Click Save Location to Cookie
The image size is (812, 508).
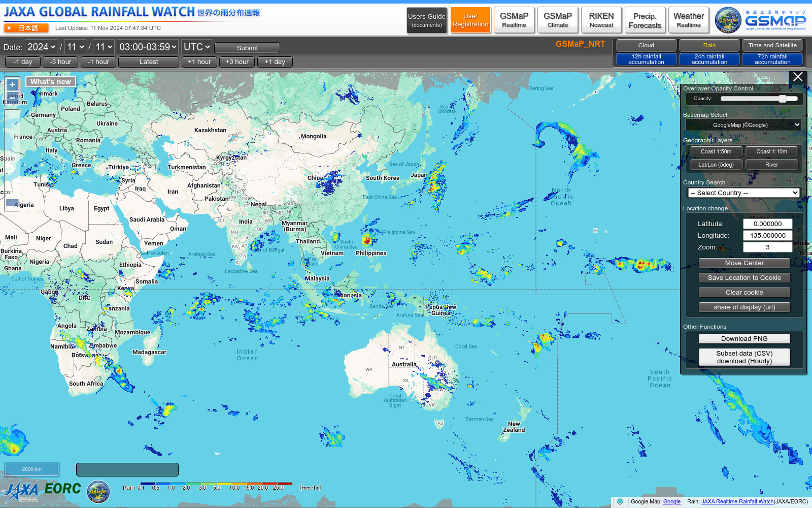[744, 278]
